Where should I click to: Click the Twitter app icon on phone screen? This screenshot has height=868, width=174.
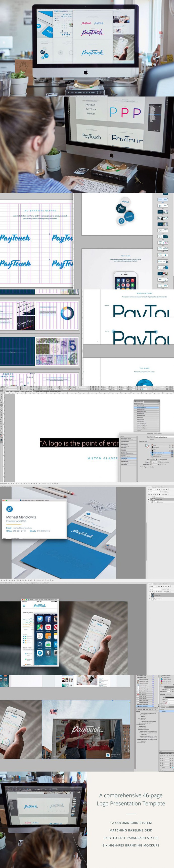(40, 619)
